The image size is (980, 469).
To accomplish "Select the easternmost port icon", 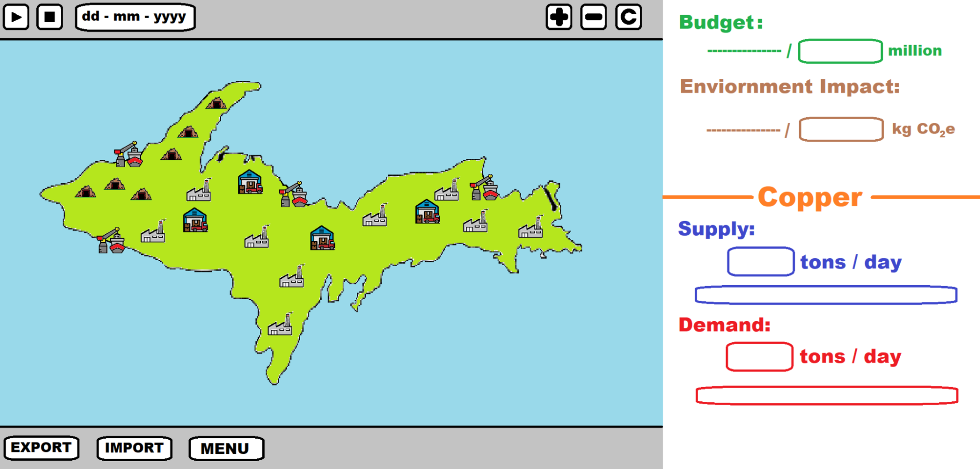I will coord(484,188).
